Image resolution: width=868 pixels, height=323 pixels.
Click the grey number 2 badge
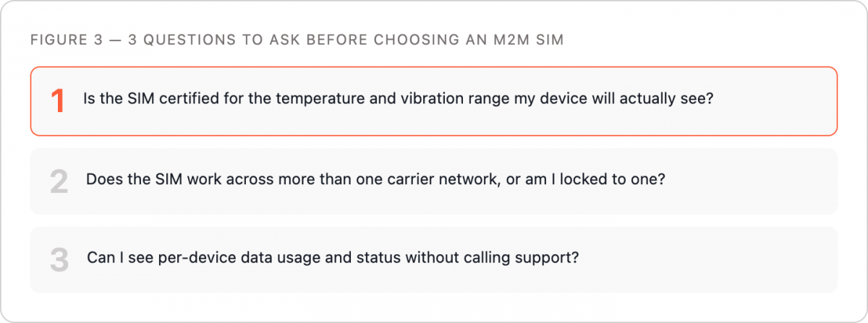(x=59, y=181)
